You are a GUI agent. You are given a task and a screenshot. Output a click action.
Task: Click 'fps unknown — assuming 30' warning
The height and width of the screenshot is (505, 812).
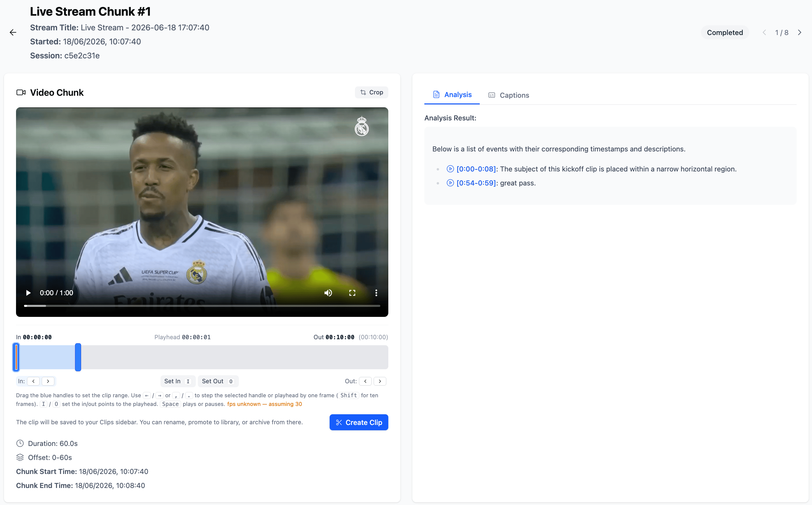click(265, 404)
